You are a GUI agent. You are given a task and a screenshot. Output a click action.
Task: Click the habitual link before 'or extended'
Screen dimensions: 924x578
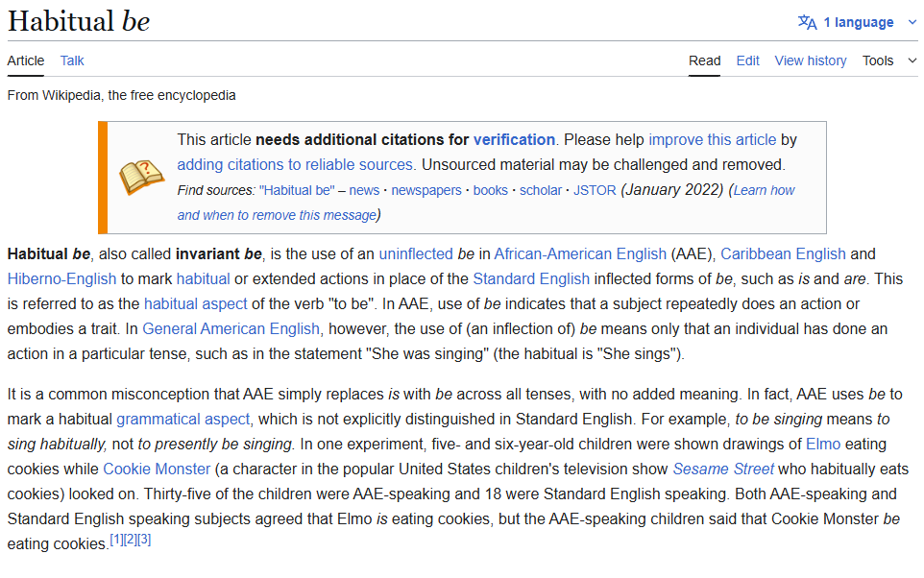203,278
